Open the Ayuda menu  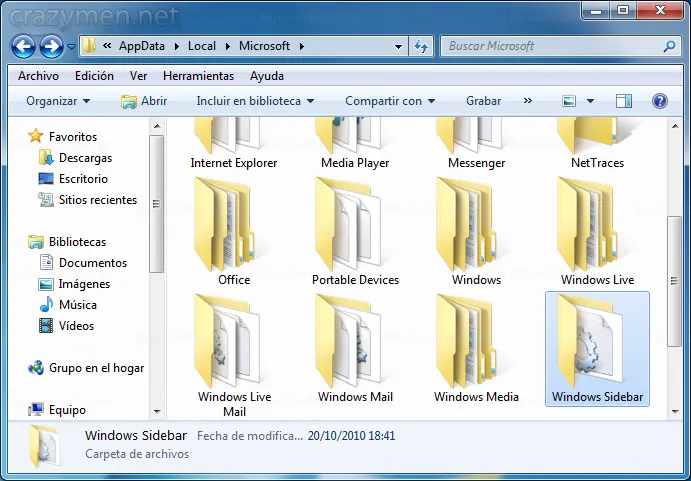click(267, 76)
